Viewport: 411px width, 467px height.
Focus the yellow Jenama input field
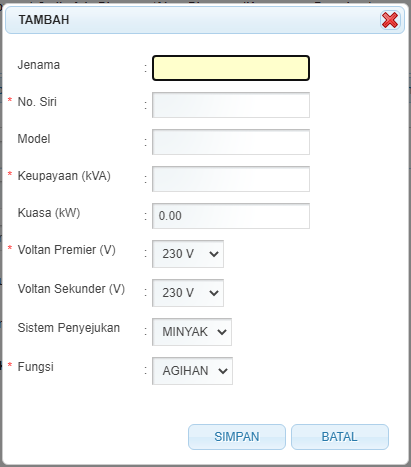point(231,68)
